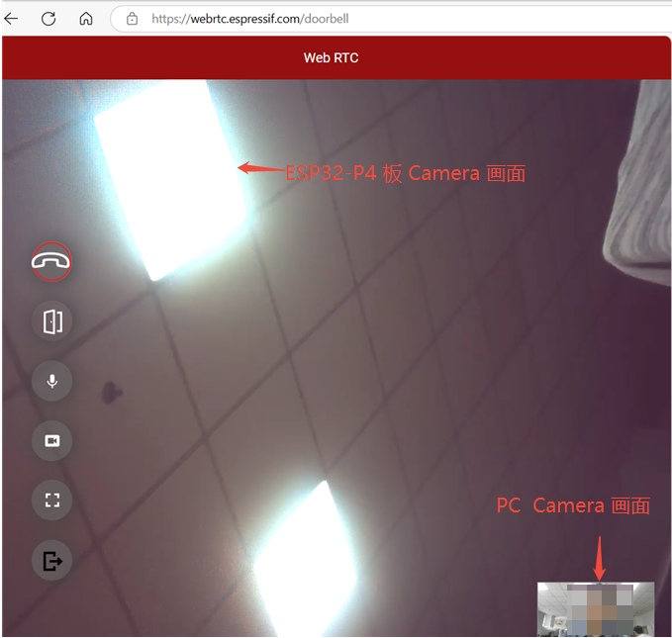The image size is (672, 638).
Task: View site information lock icon
Action: [x=132, y=19]
